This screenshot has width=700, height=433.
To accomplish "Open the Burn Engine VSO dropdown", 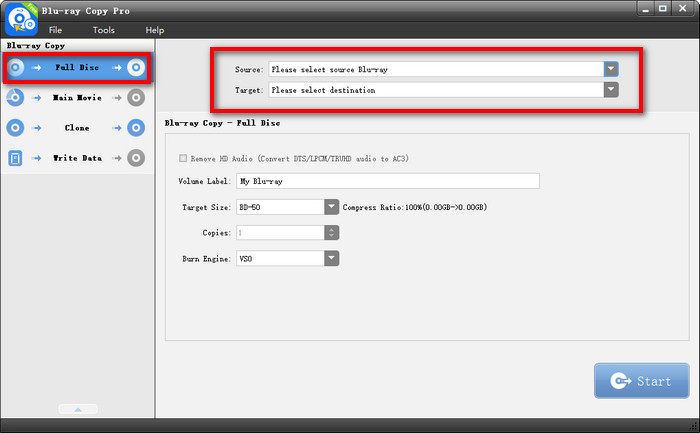I will [331, 258].
